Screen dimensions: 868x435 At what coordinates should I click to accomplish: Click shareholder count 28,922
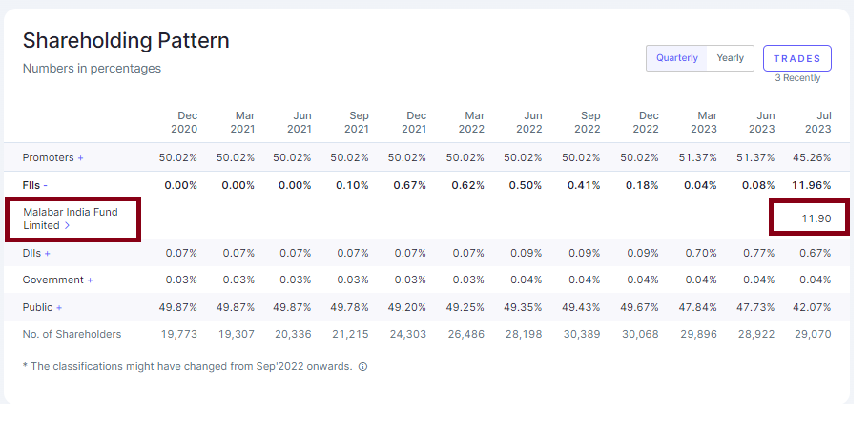point(756,334)
